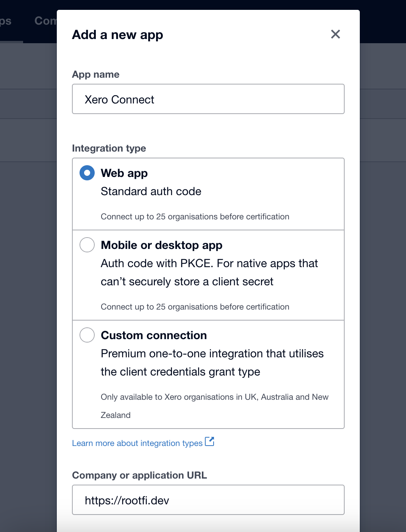Screen dimensions: 406x532
Task: Click the Custom connection option heading
Action: (x=154, y=335)
